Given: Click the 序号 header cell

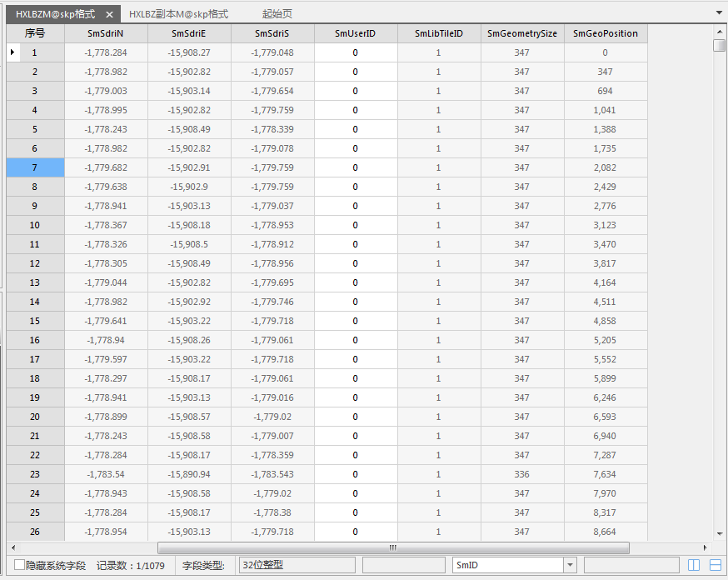Looking at the screenshot, I should 35,33.
